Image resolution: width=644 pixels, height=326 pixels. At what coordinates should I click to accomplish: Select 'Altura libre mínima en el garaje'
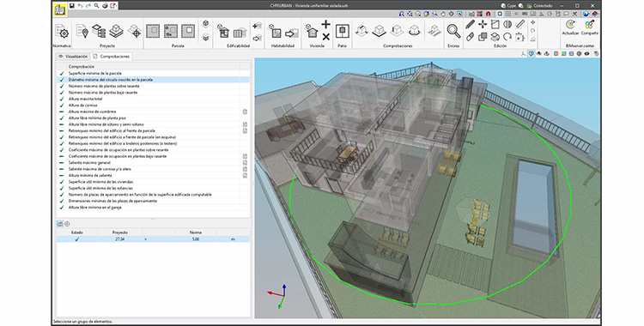153,208
